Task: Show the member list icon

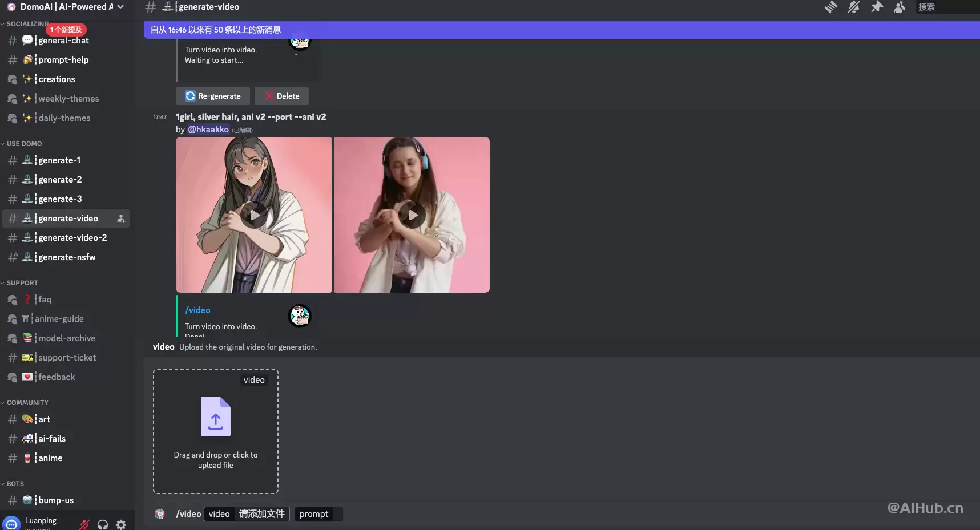Action: pyautogui.click(x=900, y=7)
